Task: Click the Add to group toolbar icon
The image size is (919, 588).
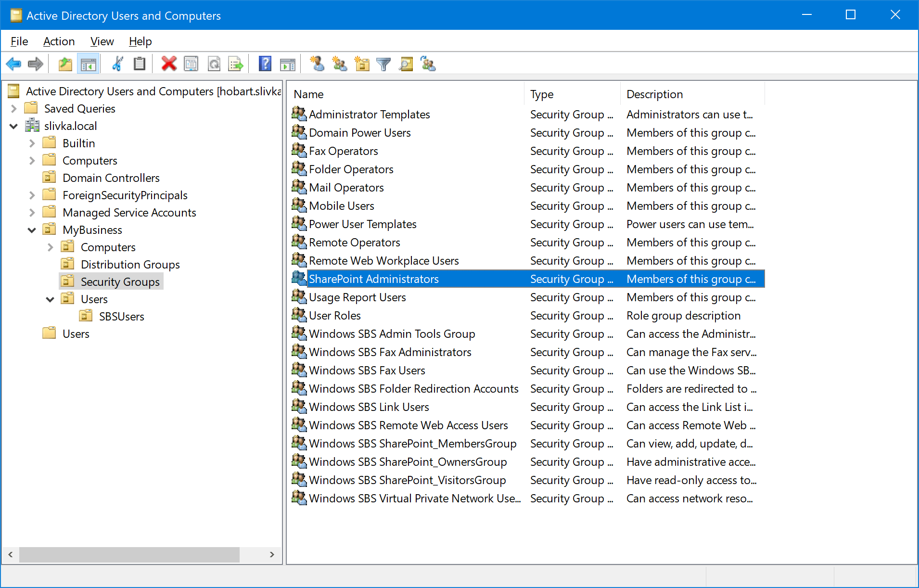Action: pyautogui.click(x=428, y=64)
